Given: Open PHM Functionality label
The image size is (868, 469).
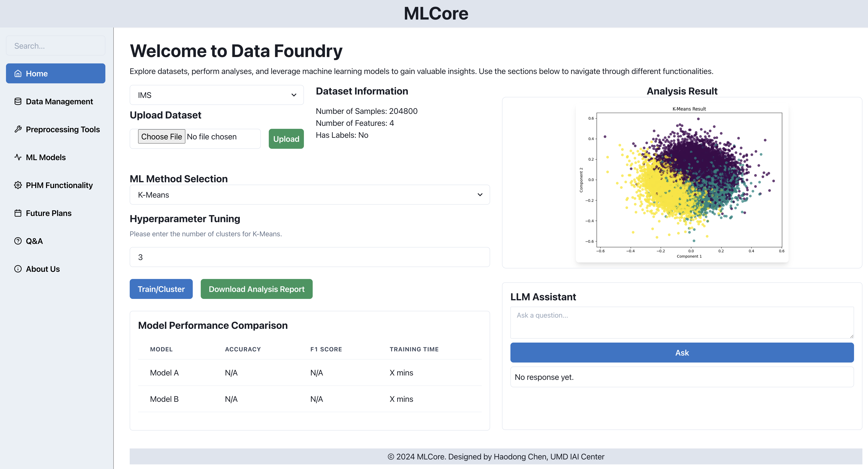Looking at the screenshot, I should (x=59, y=185).
